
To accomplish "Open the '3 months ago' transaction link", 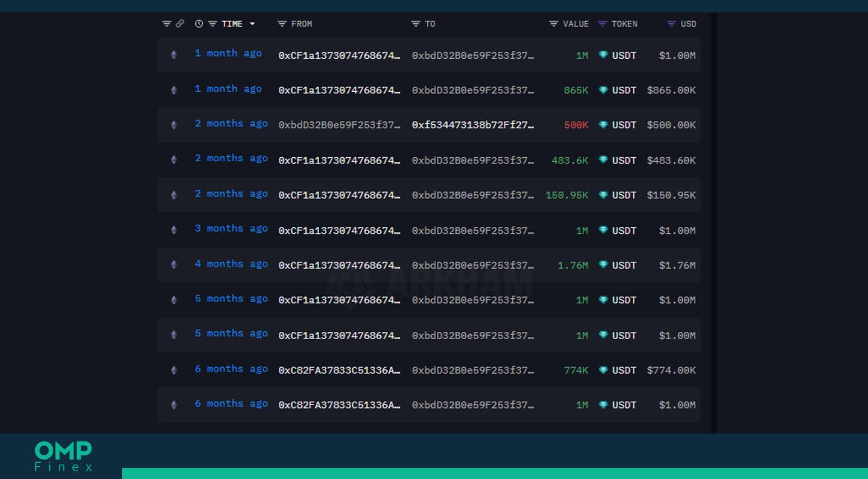I will 231,228.
